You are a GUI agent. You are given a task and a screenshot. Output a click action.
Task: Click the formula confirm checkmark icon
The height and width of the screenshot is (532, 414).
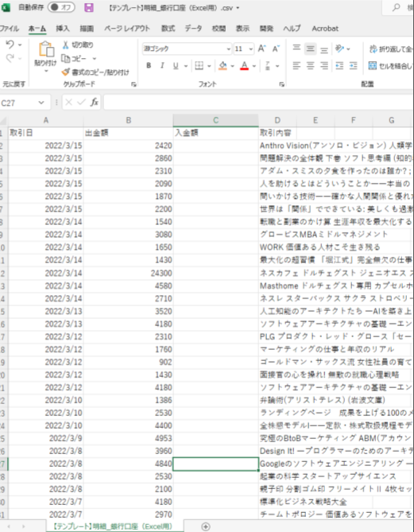[x=81, y=102]
